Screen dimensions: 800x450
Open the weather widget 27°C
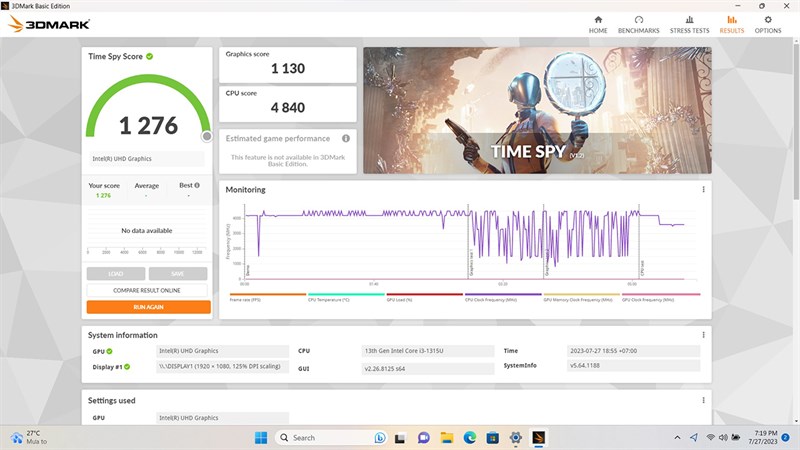tap(29, 437)
